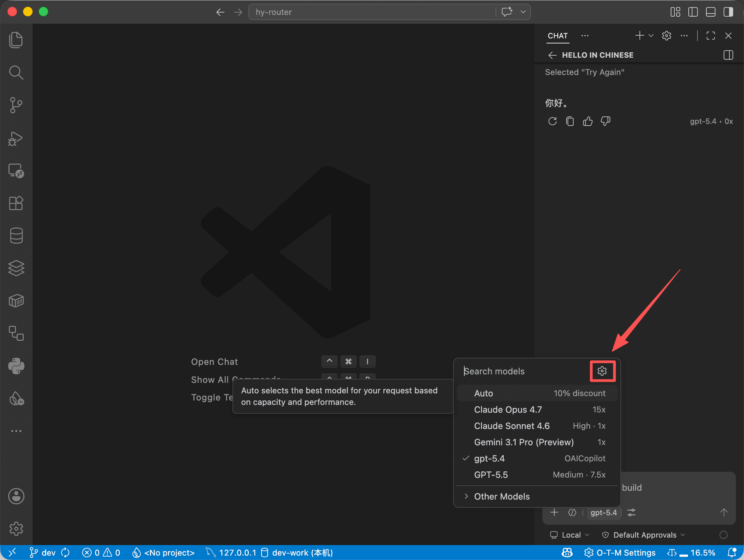Add context with plus button in chat input
Screen dimensions: 744x560
[554, 512]
